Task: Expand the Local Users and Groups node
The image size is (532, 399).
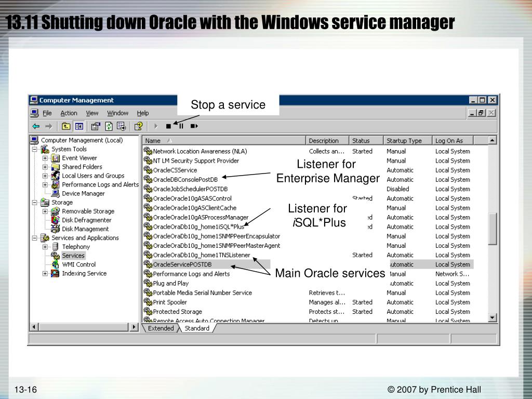Action: coord(45,176)
